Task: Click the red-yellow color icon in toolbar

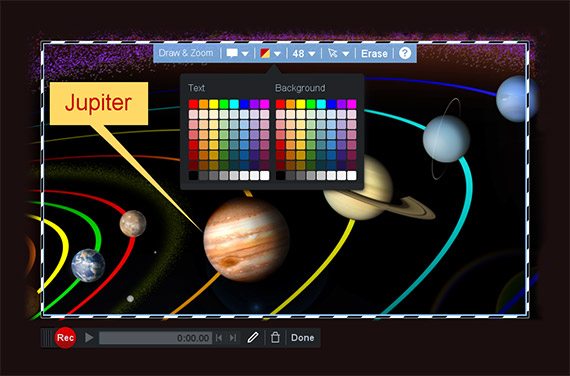Action: pos(265,53)
